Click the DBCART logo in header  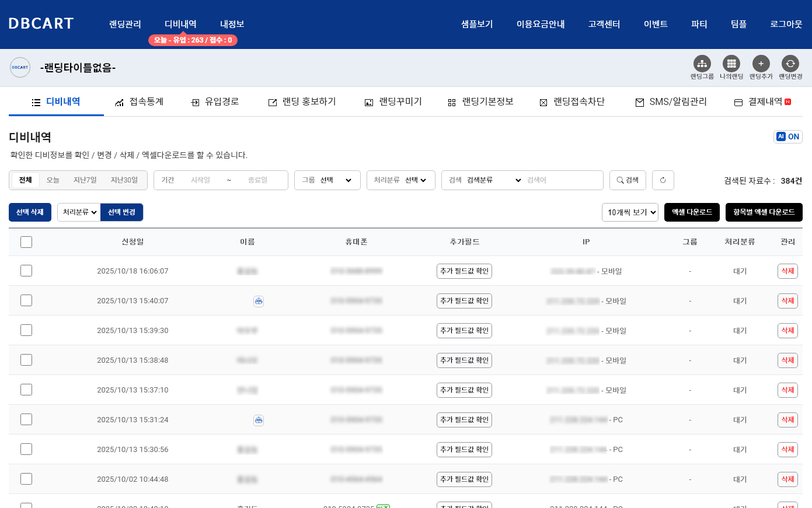coord(41,24)
